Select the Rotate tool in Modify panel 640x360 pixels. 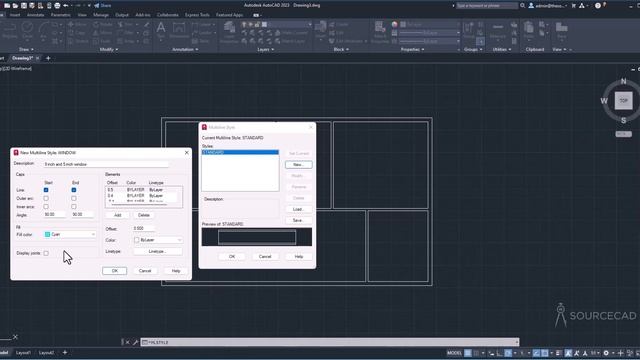102,24
